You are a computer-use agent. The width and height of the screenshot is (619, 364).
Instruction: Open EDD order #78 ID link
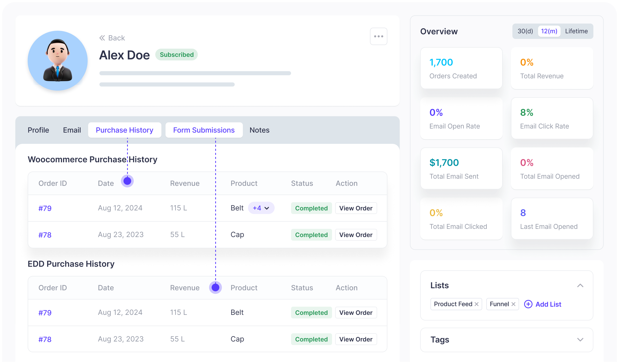coord(45,339)
